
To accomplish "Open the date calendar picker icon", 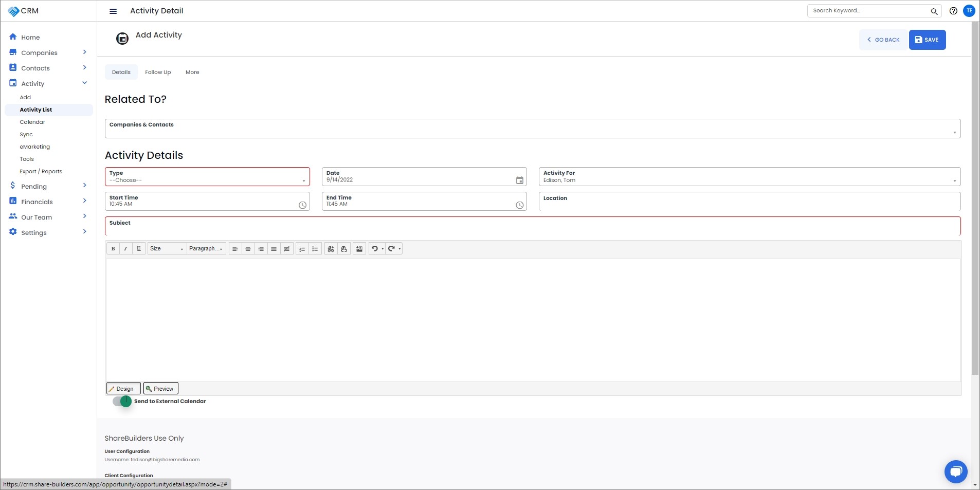I will (520, 180).
